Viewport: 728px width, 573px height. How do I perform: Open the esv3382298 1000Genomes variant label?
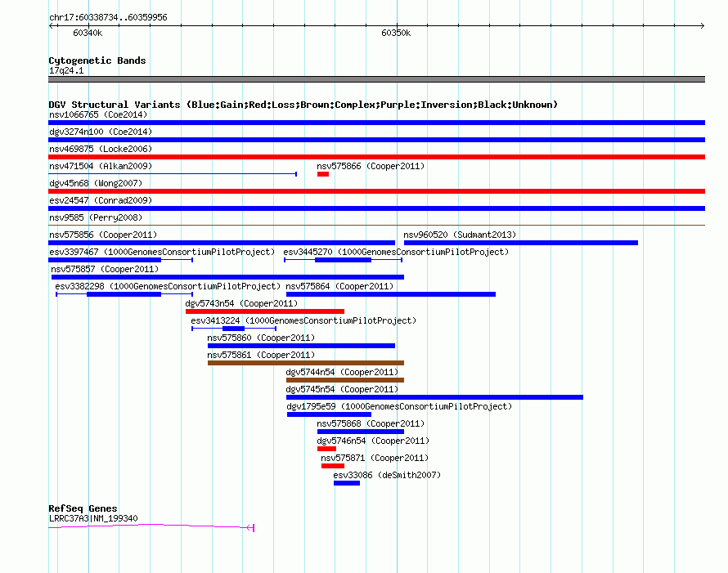click(168, 286)
